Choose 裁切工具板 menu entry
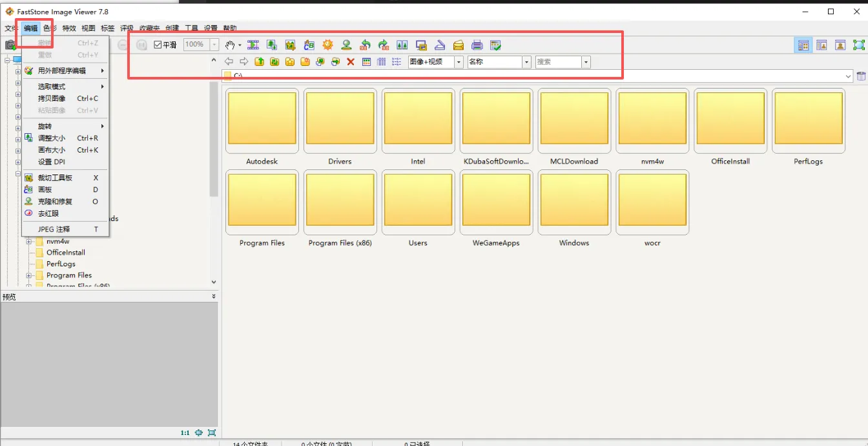This screenshot has width=868, height=446. (x=65, y=178)
